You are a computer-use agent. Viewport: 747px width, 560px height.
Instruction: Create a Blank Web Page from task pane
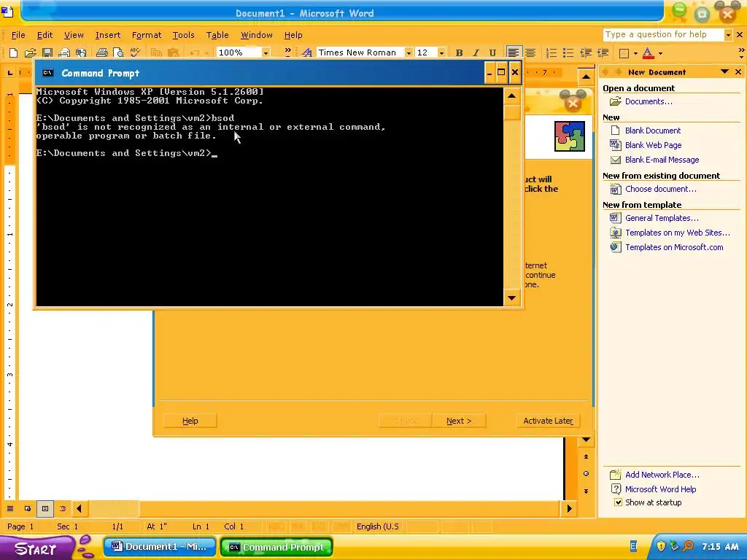[x=653, y=145]
